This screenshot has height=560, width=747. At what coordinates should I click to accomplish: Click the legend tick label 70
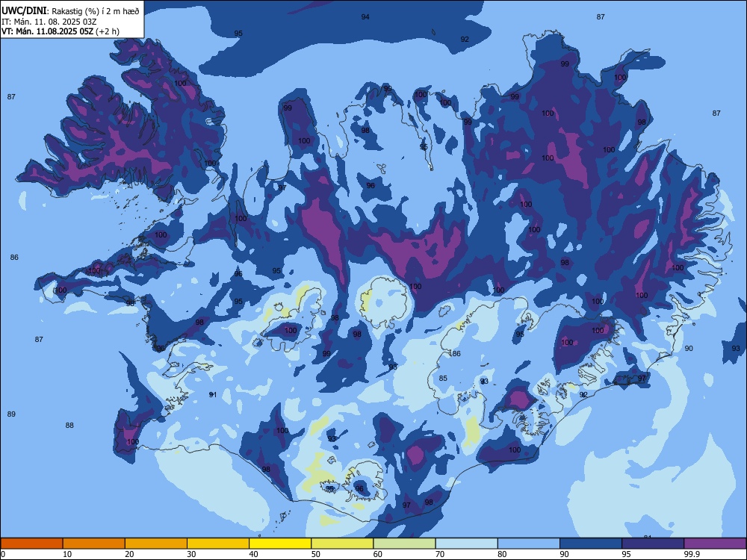tap(440, 554)
